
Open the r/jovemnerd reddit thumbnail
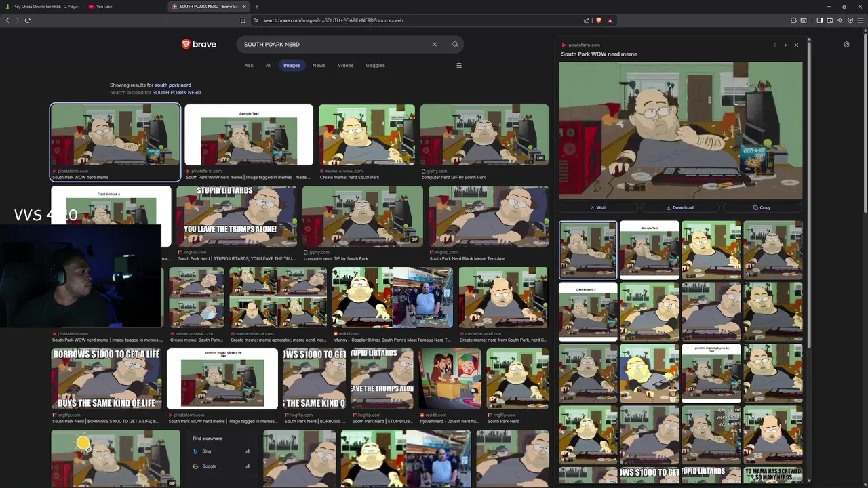(x=450, y=379)
